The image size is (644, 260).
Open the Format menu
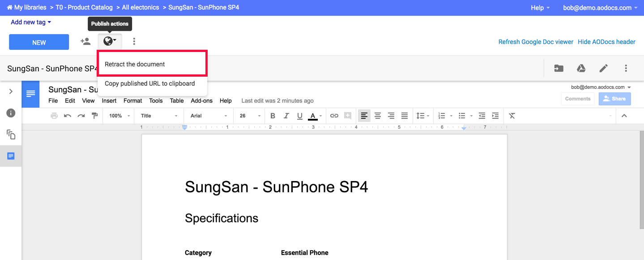(132, 101)
